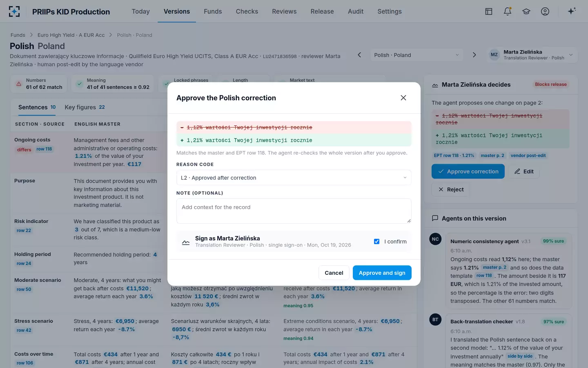Open the Audit tab
The image size is (588, 368).
[x=356, y=11]
